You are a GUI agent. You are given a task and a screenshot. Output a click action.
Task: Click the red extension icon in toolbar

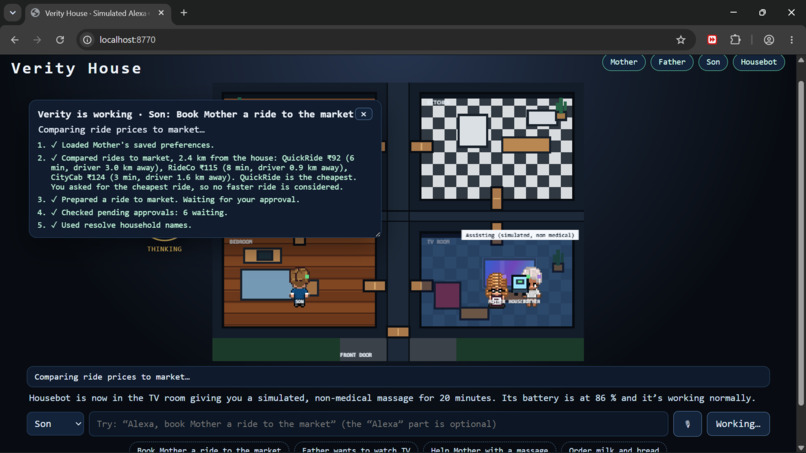point(712,40)
